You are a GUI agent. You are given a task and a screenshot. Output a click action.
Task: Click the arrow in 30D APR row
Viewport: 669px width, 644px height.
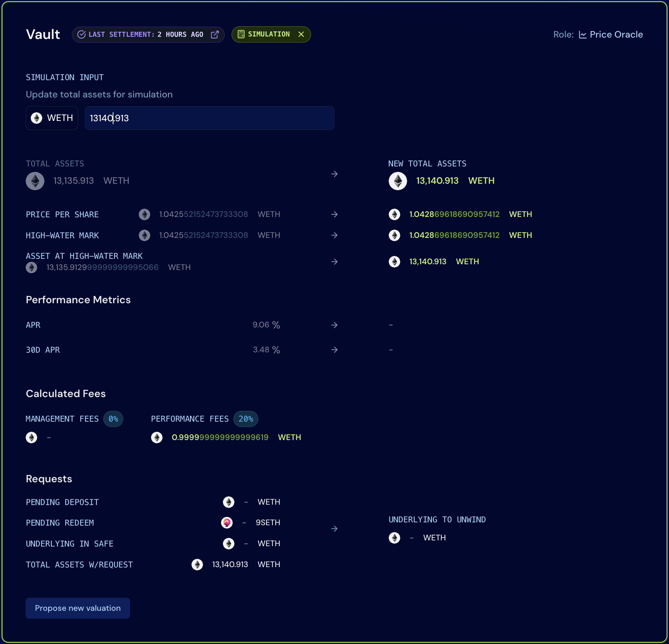point(334,350)
